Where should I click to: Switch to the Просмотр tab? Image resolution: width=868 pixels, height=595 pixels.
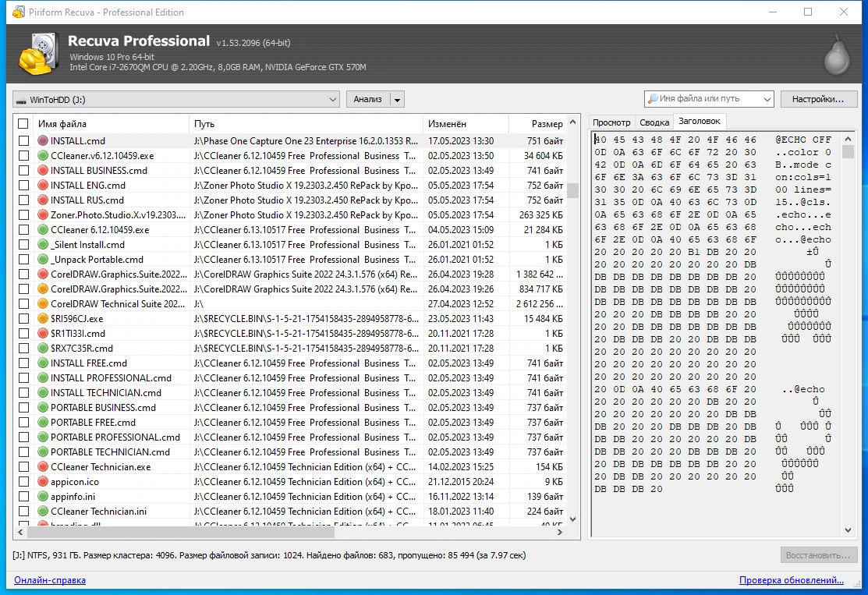click(x=611, y=122)
